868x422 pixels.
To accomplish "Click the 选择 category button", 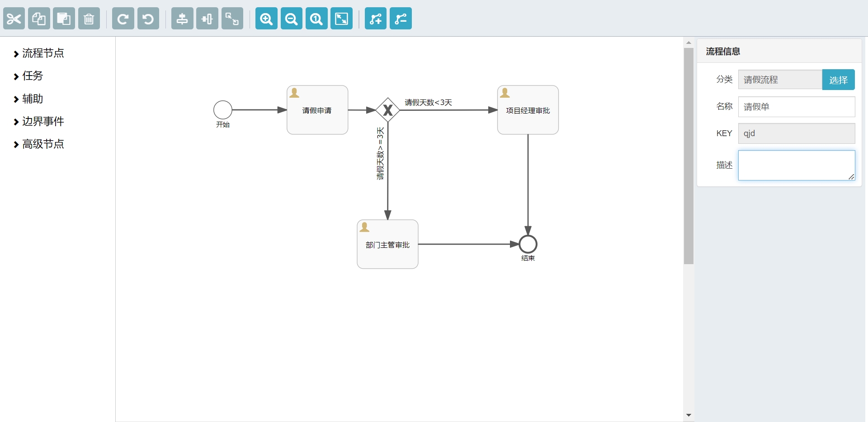I will tap(838, 80).
